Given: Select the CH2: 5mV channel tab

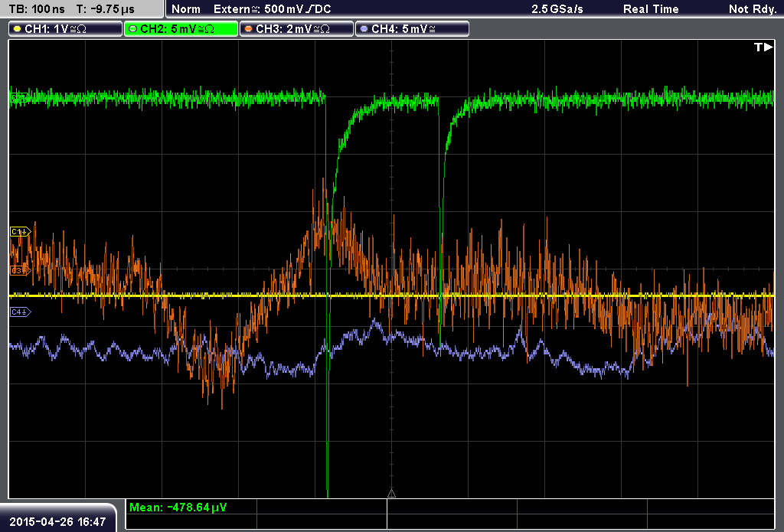Looking at the screenshot, I should 181,29.
